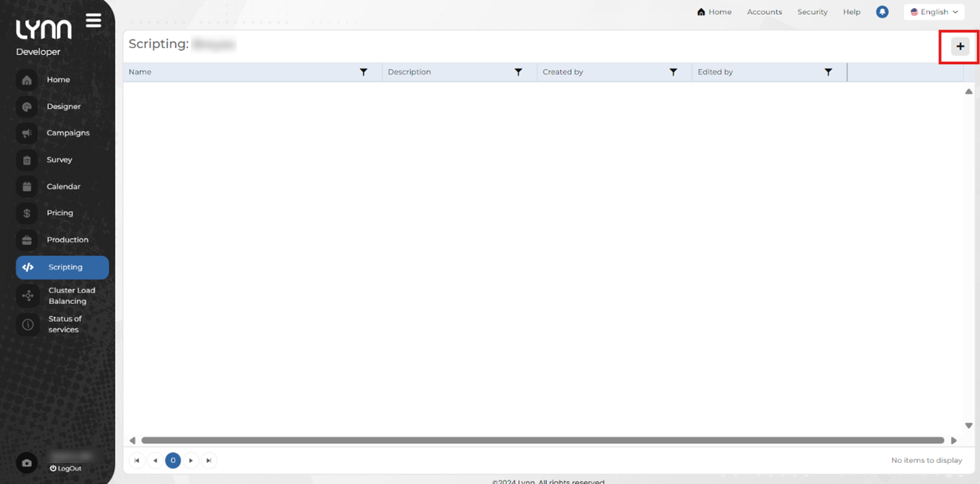Click the camera profile icon

(27, 463)
